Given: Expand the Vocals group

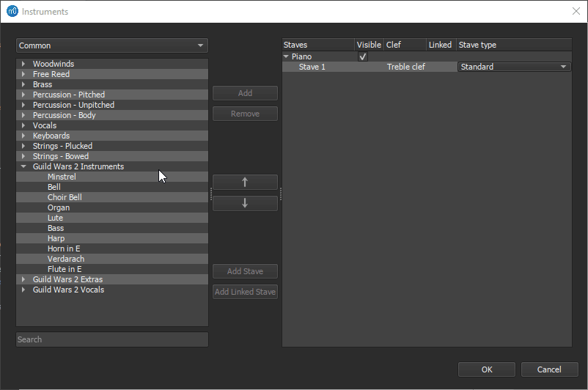Looking at the screenshot, I should pos(23,125).
